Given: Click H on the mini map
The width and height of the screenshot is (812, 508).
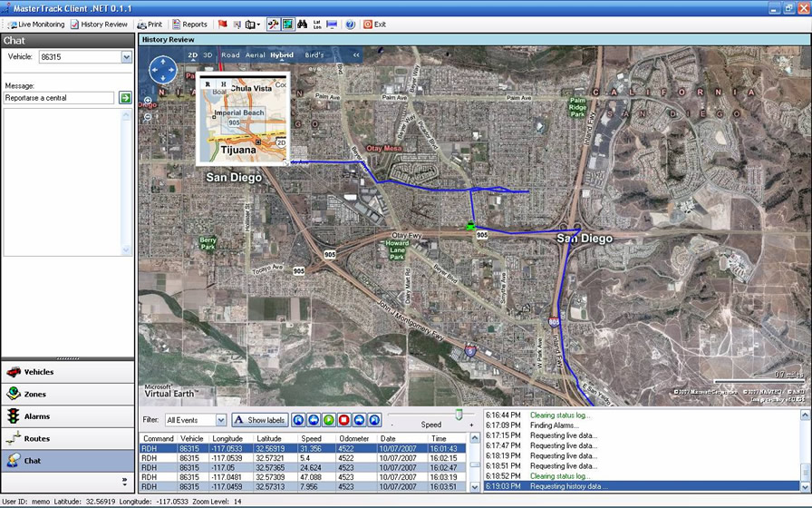Looking at the screenshot, I should 224,84.
